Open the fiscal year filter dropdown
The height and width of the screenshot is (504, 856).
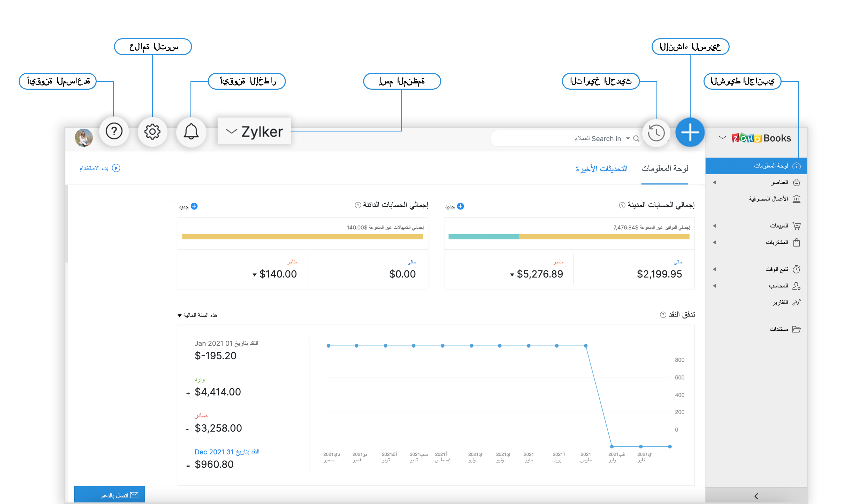197,315
